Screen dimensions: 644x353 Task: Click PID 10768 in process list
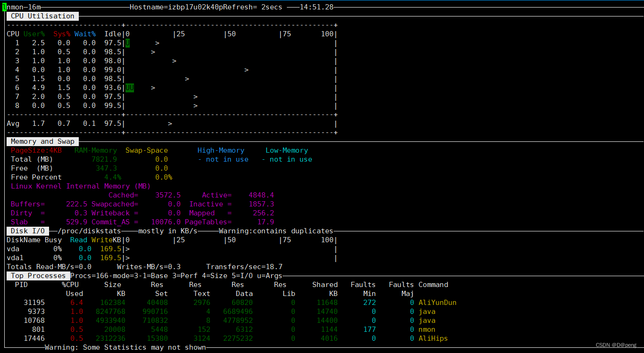(34, 320)
